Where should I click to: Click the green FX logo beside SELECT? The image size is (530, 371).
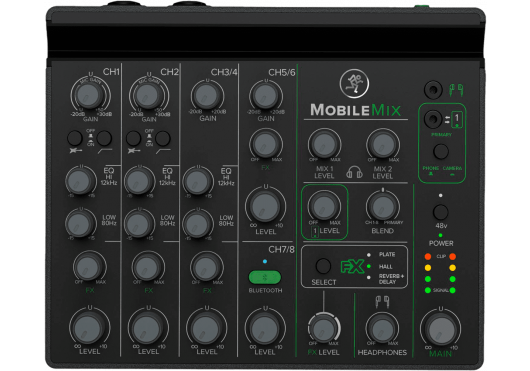[352, 266]
